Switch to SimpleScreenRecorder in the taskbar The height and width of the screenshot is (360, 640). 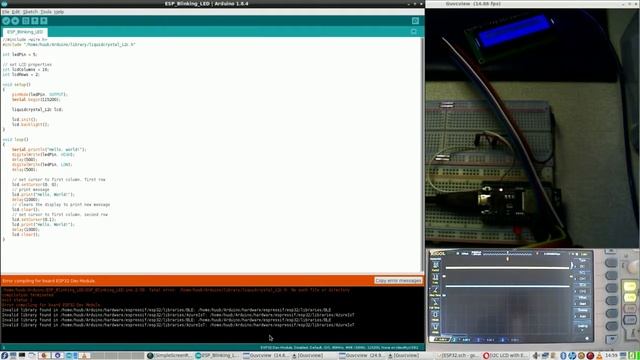point(169,356)
